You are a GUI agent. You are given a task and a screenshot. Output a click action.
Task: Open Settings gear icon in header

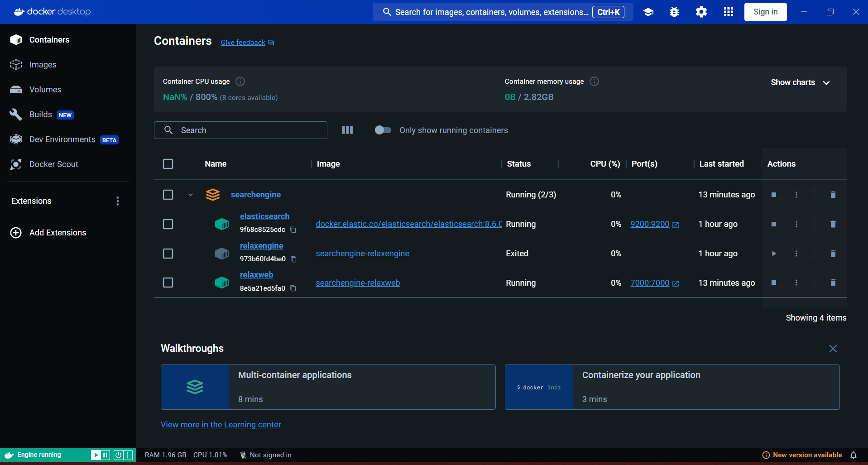point(701,12)
